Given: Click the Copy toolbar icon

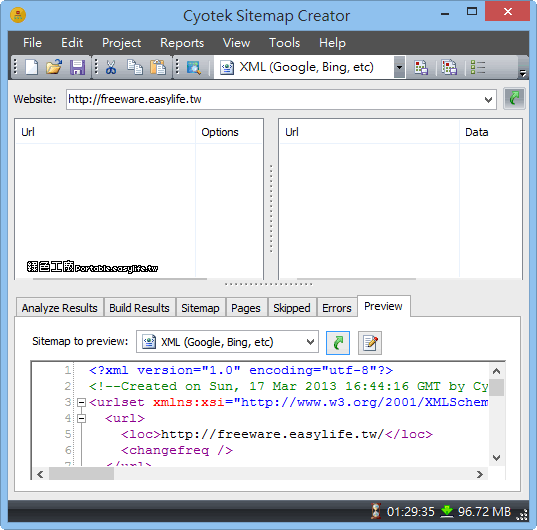Looking at the screenshot, I should click(135, 67).
